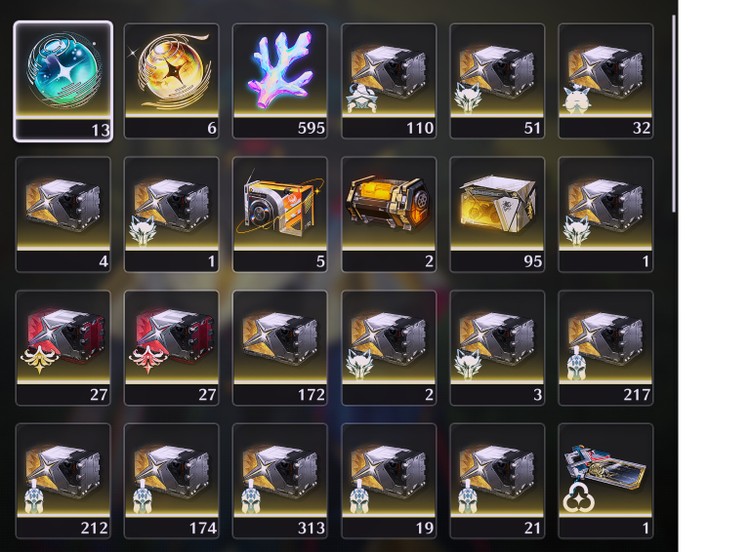This screenshot has height=552, width=750.
Task: Select the golden orb item with count 6
Action: tap(172, 81)
